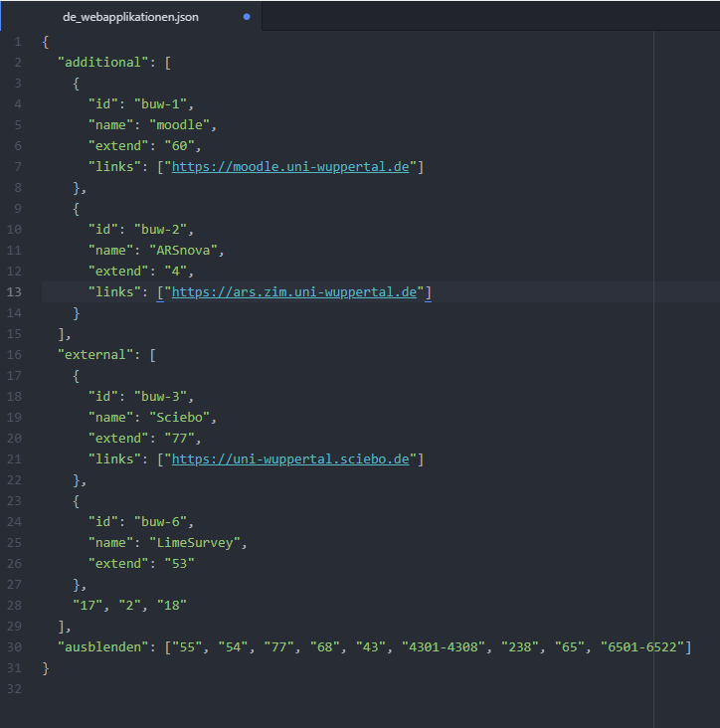This screenshot has height=728, width=720.
Task: Click the "238" value in ausblenden
Action: tap(520, 647)
